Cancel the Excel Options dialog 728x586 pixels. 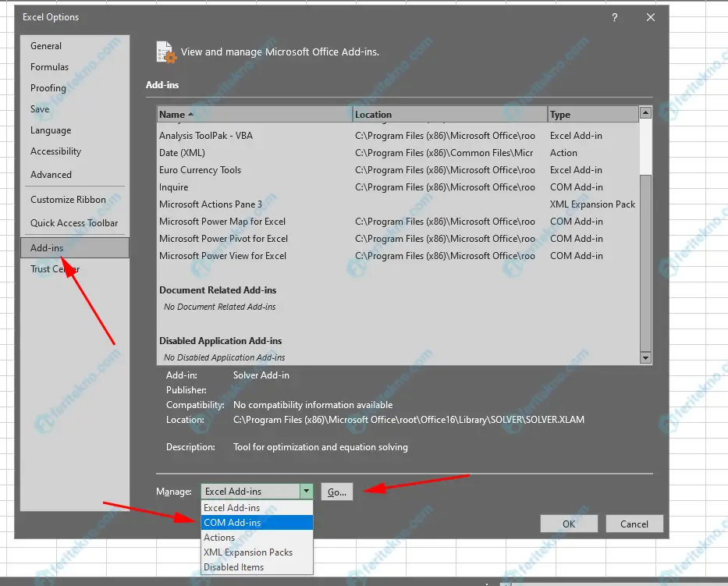(x=634, y=524)
